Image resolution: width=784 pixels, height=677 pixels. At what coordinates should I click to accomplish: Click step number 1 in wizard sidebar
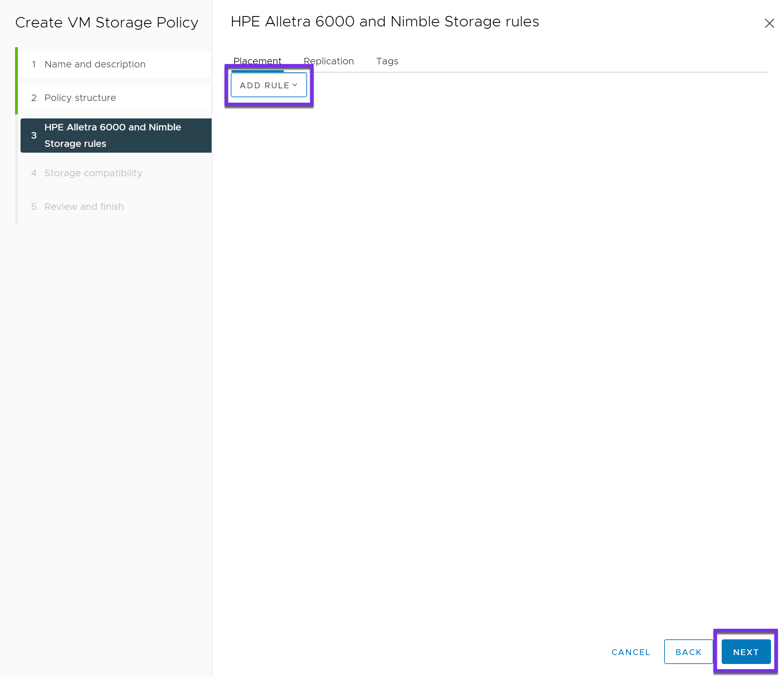34,64
